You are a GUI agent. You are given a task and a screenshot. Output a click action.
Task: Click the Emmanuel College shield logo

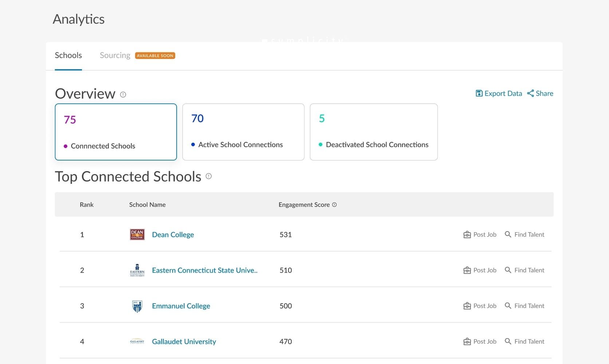pos(137,306)
